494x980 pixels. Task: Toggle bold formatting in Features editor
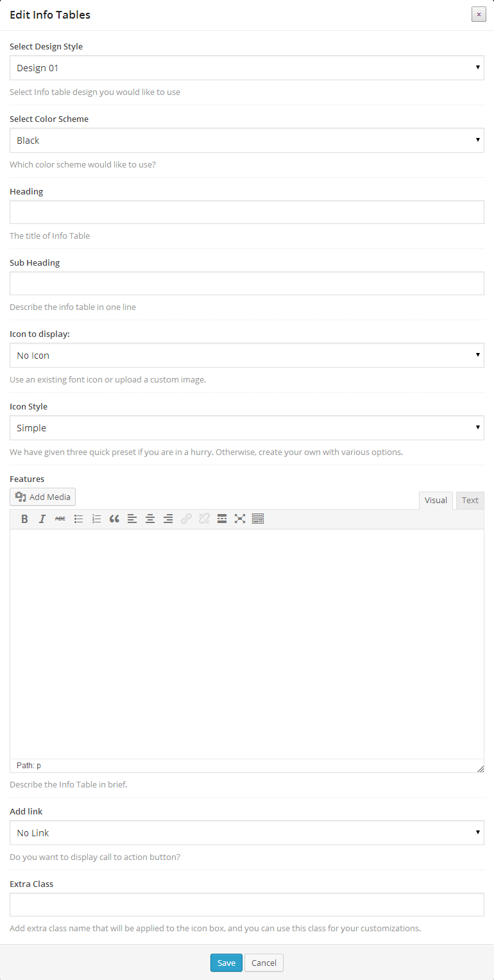coord(24,519)
